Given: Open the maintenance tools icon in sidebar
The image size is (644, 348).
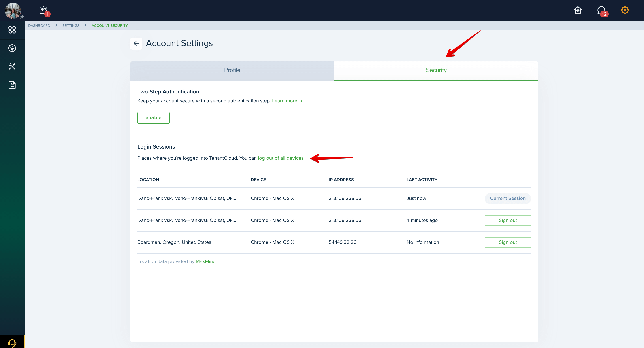Looking at the screenshot, I should point(12,66).
